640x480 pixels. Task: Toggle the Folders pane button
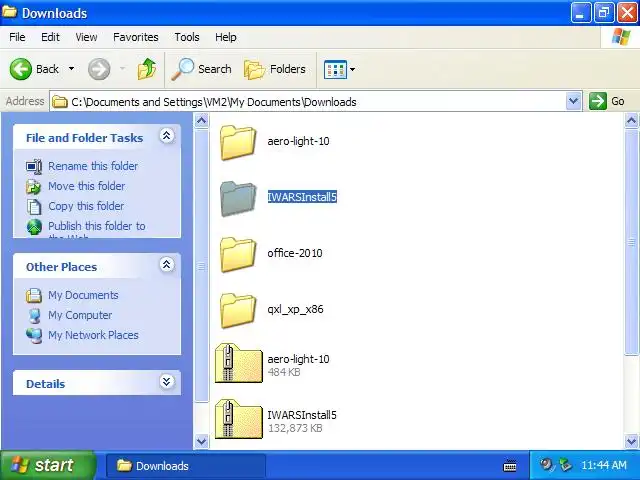pyautogui.click(x=275, y=69)
